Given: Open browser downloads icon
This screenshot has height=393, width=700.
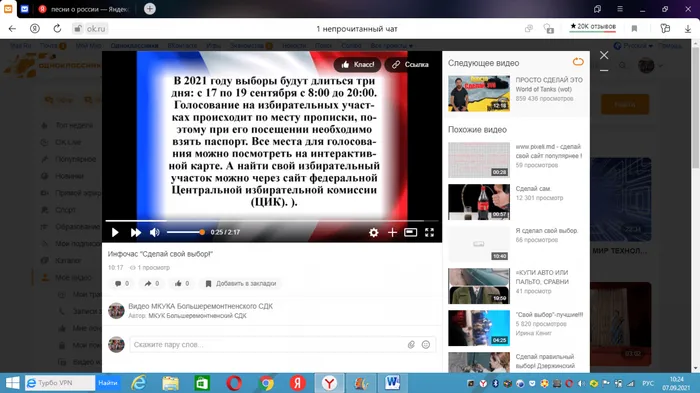Looking at the screenshot, I should 688,29.
